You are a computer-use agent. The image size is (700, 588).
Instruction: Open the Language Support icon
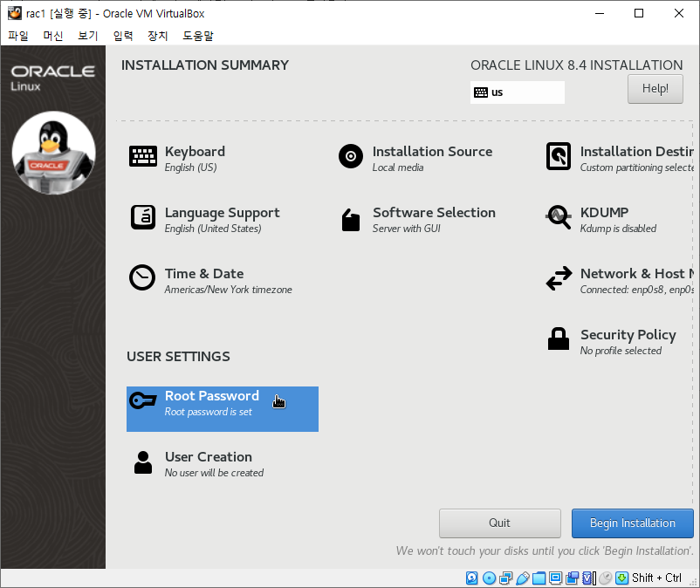(143, 217)
